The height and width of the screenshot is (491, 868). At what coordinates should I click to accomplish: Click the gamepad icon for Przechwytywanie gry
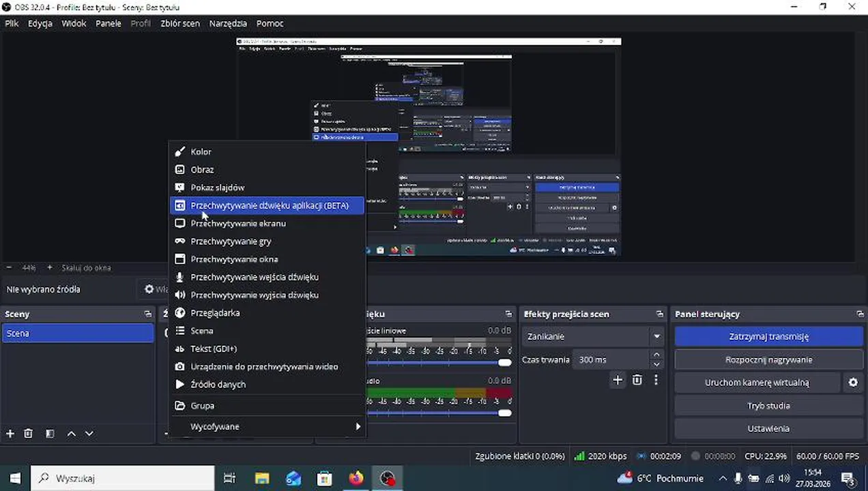click(x=180, y=241)
